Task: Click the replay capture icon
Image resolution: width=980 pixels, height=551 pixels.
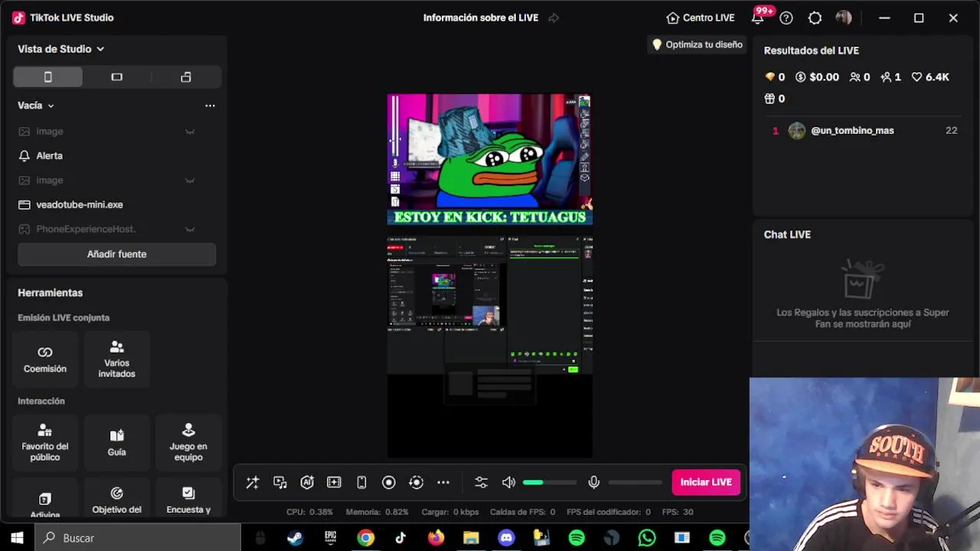Action: [416, 482]
